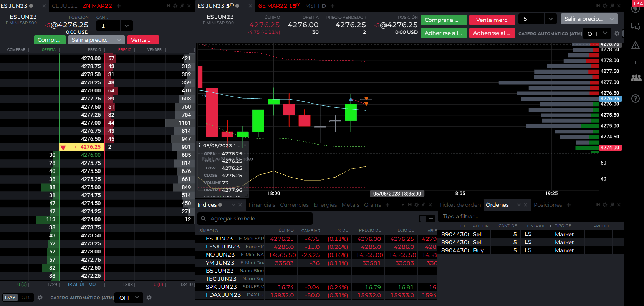
Task: Click red Adherirse al... button
Action: pos(492,33)
